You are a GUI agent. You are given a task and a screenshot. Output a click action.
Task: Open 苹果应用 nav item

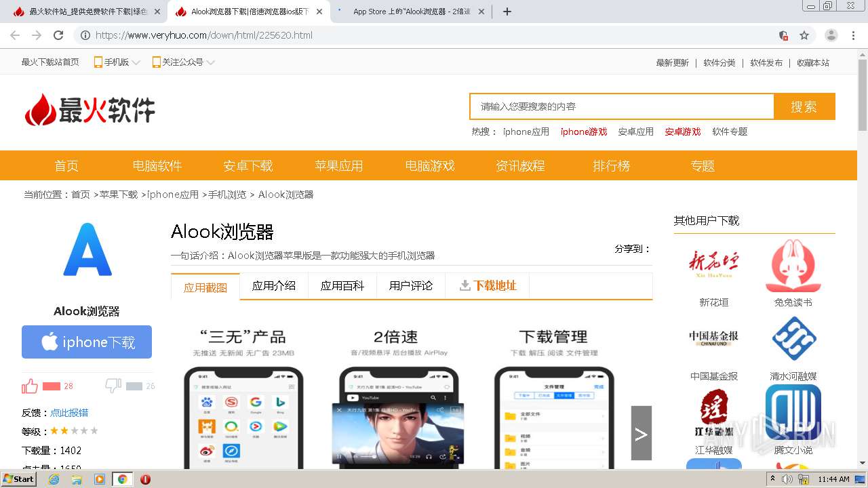coord(339,166)
